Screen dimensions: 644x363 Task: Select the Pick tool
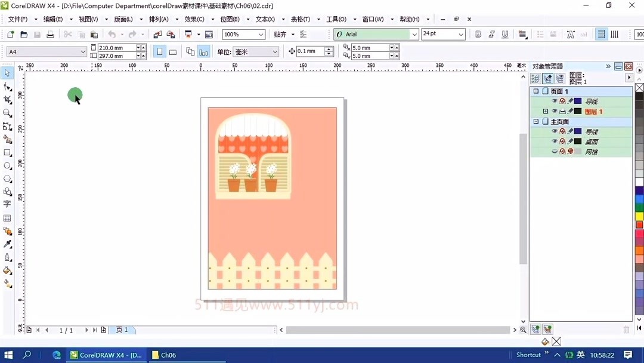pos(7,73)
